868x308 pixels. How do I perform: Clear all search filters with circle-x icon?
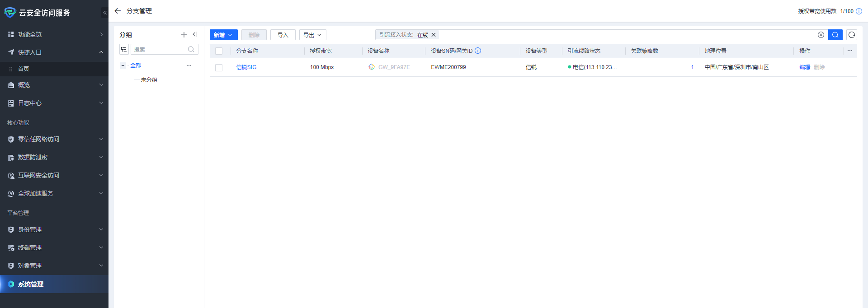click(x=821, y=35)
